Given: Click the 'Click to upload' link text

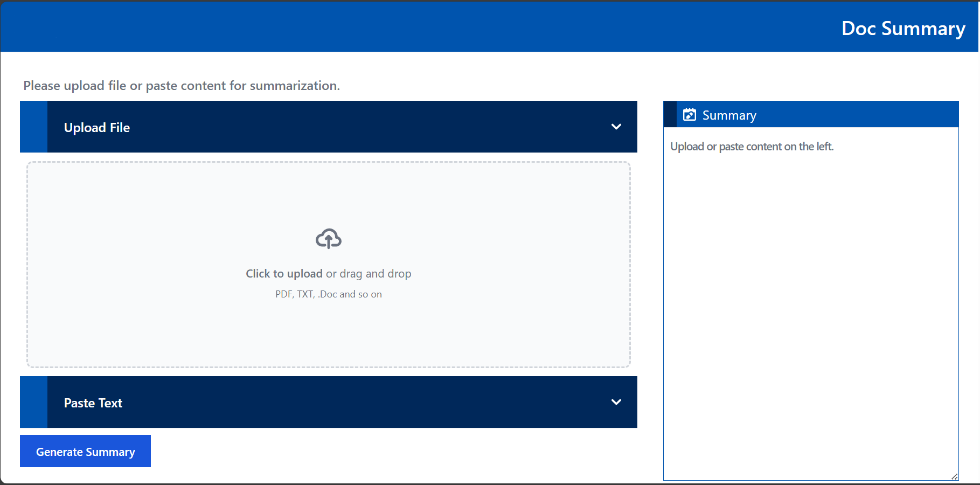Looking at the screenshot, I should coord(283,273).
